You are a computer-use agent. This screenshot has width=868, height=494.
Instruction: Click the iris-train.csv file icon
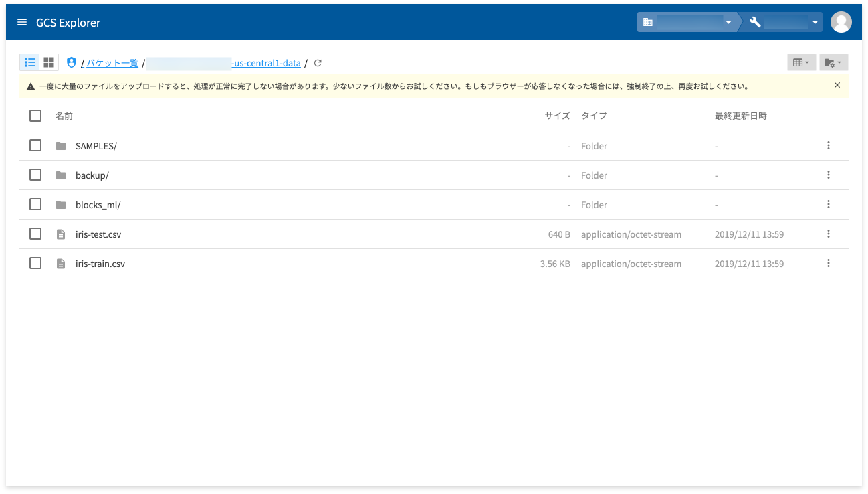(61, 264)
